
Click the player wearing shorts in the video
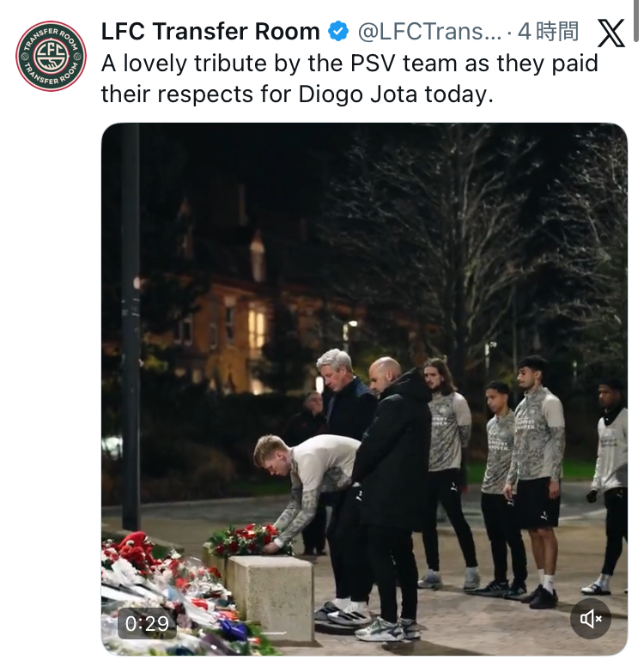click(536, 480)
